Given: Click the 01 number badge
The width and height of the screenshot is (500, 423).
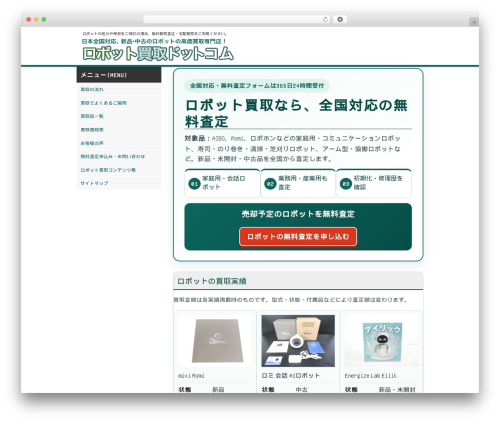Looking at the screenshot, I should (x=194, y=184).
